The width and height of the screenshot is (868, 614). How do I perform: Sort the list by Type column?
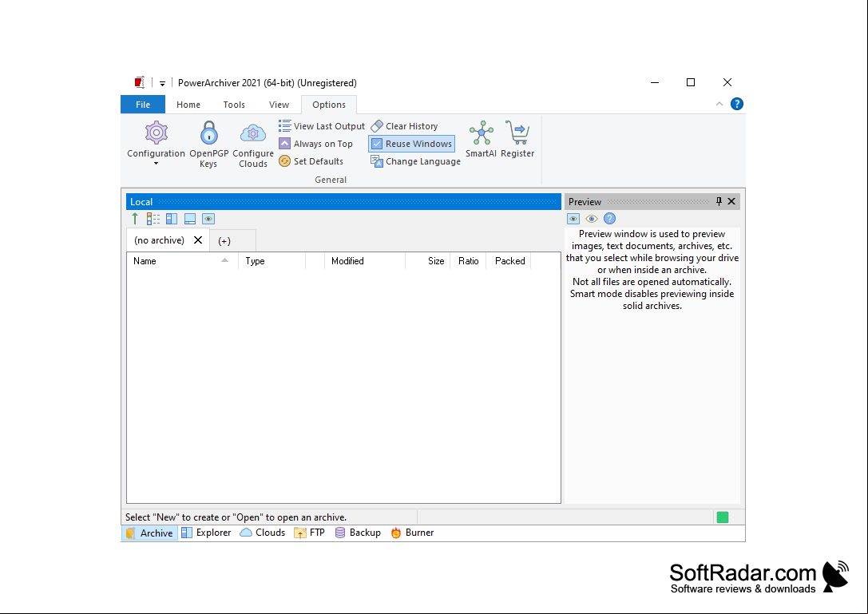(x=271, y=261)
